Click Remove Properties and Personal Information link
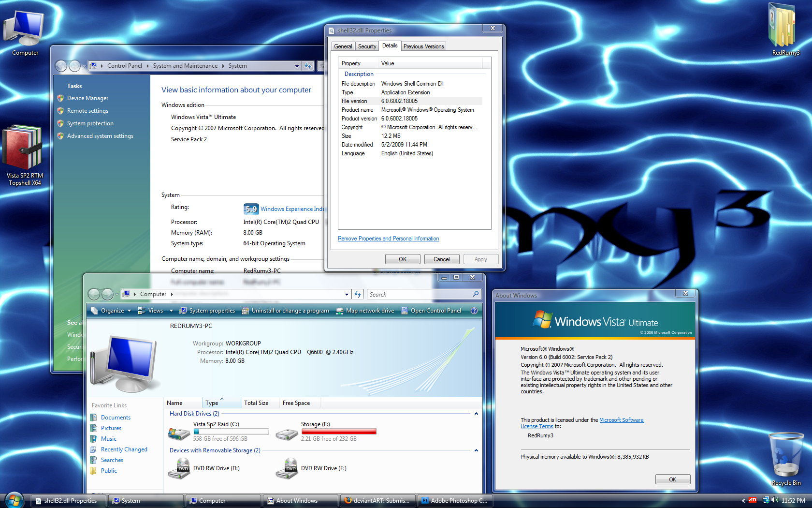 [x=389, y=239]
